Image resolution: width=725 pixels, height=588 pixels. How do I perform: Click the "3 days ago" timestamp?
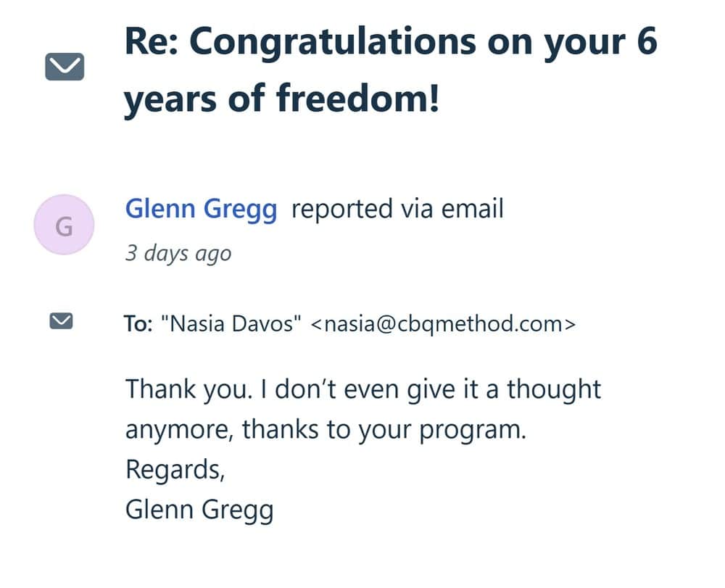pyautogui.click(x=178, y=253)
